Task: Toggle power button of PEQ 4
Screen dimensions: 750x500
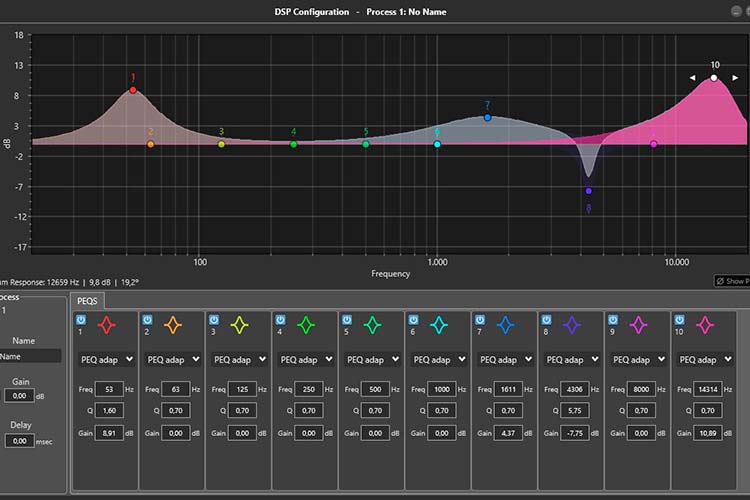Action: (280, 320)
